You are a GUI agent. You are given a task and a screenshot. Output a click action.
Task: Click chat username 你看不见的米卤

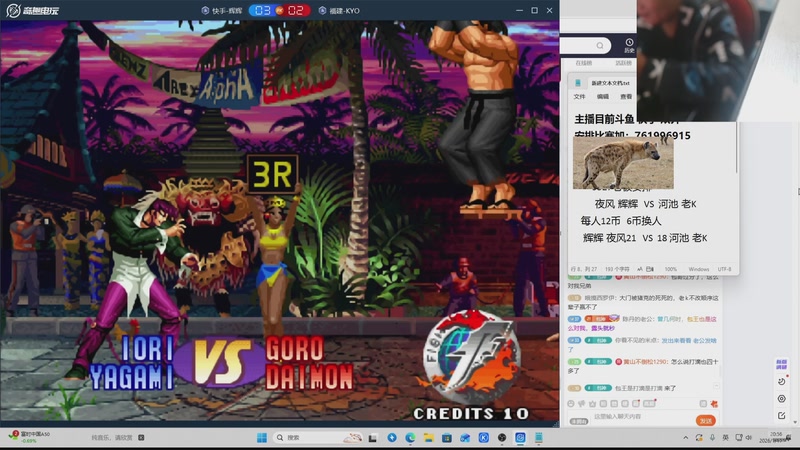pyautogui.click(x=638, y=340)
